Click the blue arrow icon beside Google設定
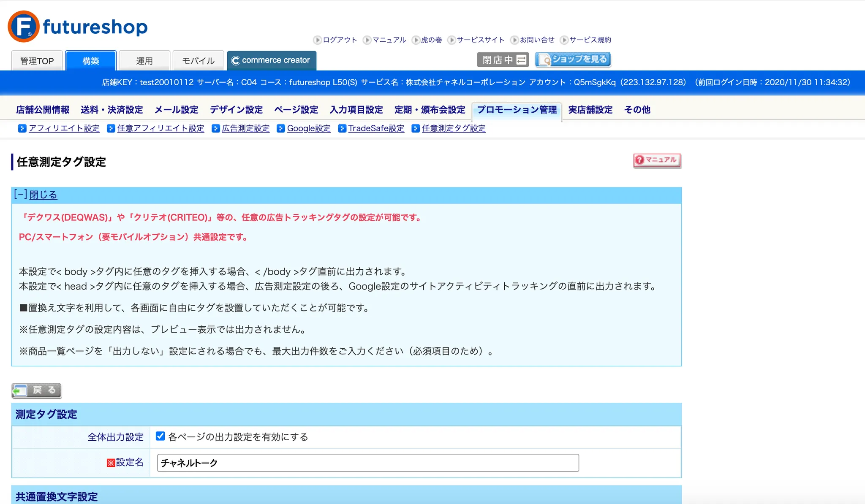865x504 pixels. click(281, 128)
